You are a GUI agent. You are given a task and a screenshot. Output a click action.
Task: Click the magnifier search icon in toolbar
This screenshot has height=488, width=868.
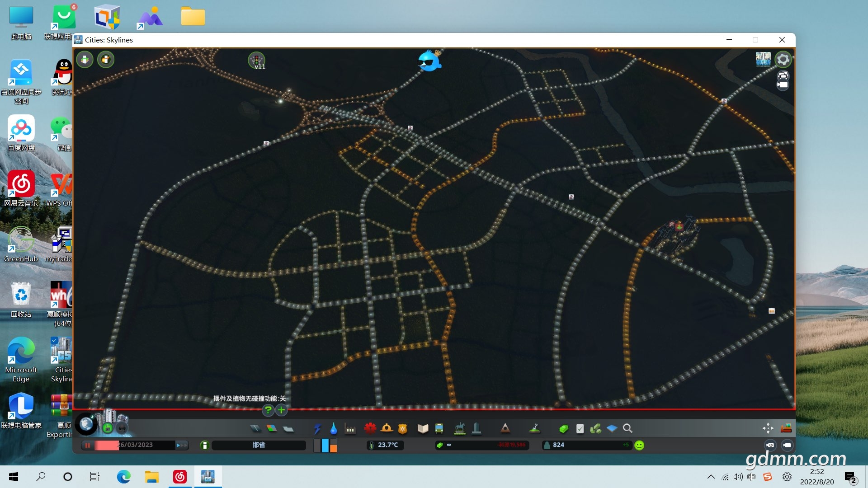click(627, 428)
